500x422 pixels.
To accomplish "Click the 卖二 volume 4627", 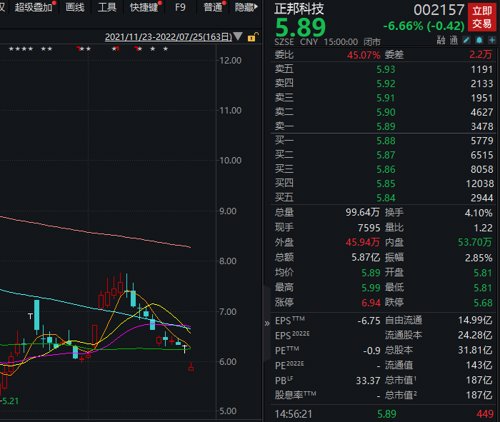I will tap(482, 112).
